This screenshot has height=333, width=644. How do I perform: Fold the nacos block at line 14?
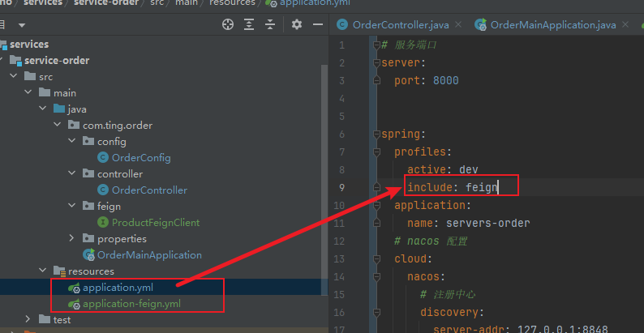(x=376, y=277)
